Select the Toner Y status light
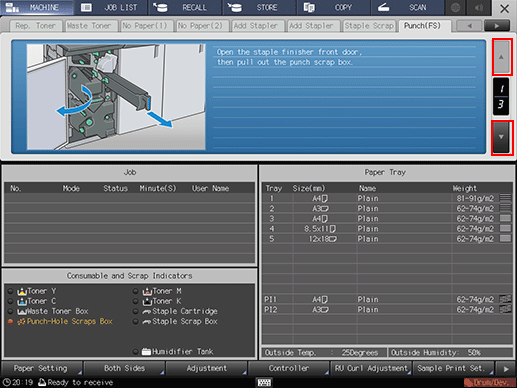 pyautogui.click(x=10, y=291)
